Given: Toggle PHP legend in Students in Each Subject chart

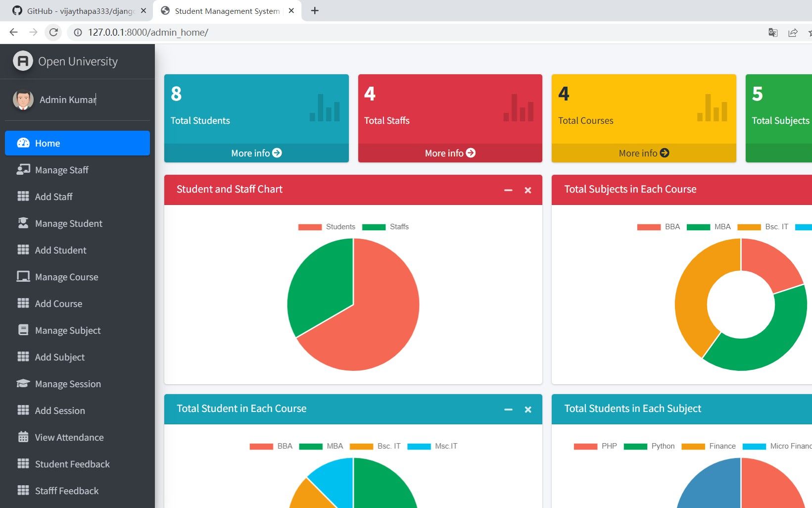Looking at the screenshot, I should pos(596,446).
